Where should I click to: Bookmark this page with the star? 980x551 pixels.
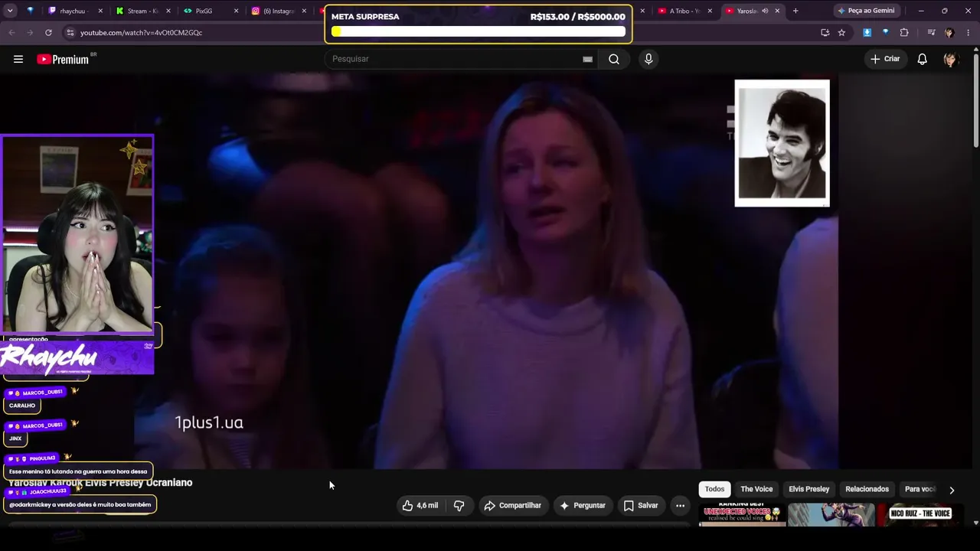click(x=841, y=32)
